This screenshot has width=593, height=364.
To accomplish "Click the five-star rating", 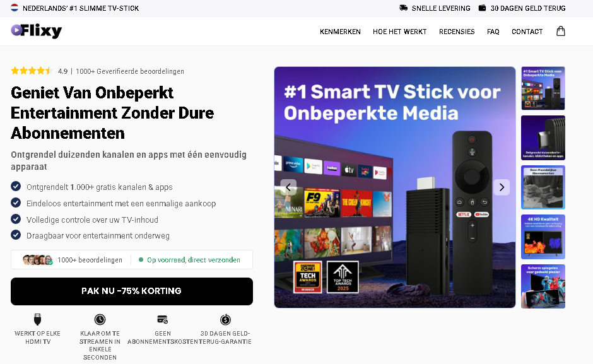I will point(31,71).
